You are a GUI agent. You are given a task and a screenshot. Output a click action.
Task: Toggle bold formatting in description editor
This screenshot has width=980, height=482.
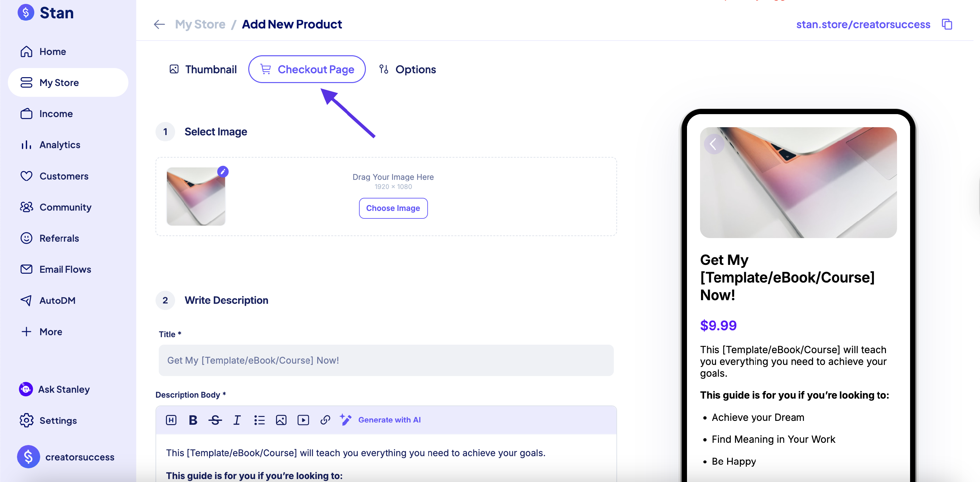pos(193,420)
